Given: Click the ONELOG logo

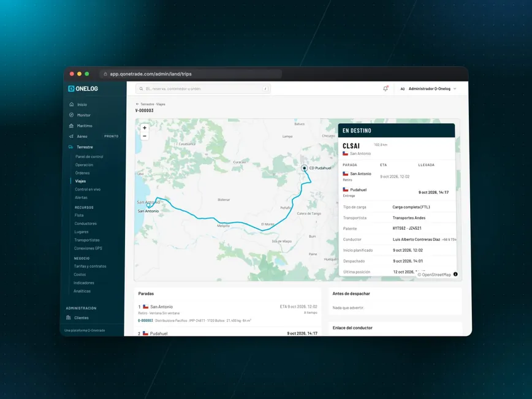Looking at the screenshot, I should (x=83, y=88).
